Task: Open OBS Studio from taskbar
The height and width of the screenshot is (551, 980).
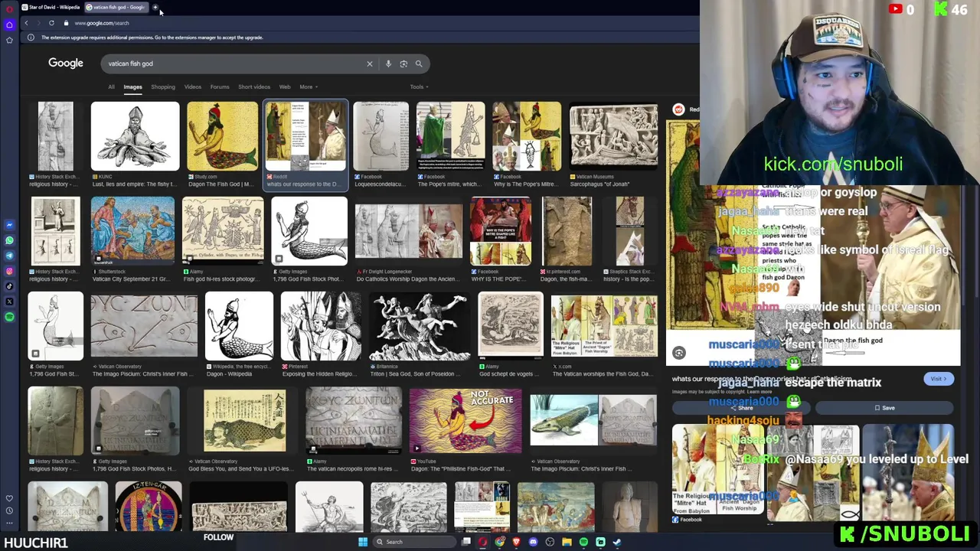Action: [x=550, y=542]
